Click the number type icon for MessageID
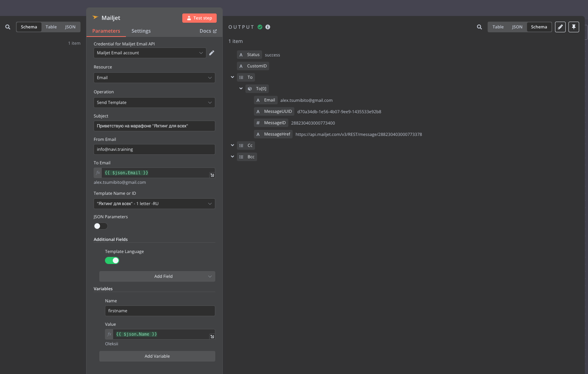This screenshot has width=588, height=374. coord(258,123)
